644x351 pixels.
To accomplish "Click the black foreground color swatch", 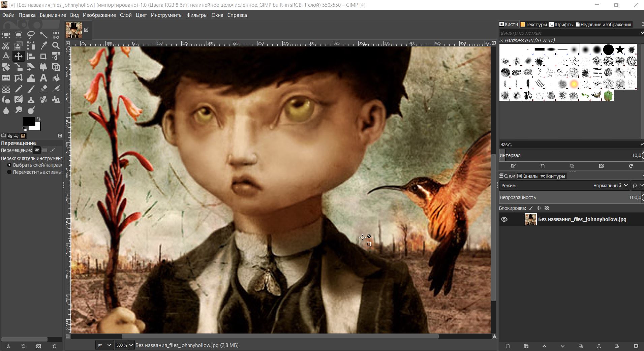I will [28, 121].
